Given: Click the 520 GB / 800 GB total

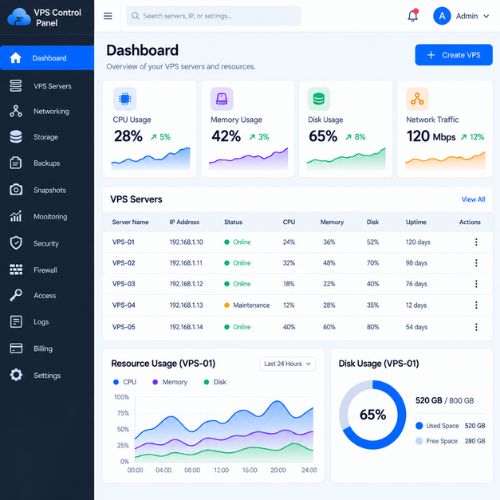Looking at the screenshot, I should tap(445, 400).
